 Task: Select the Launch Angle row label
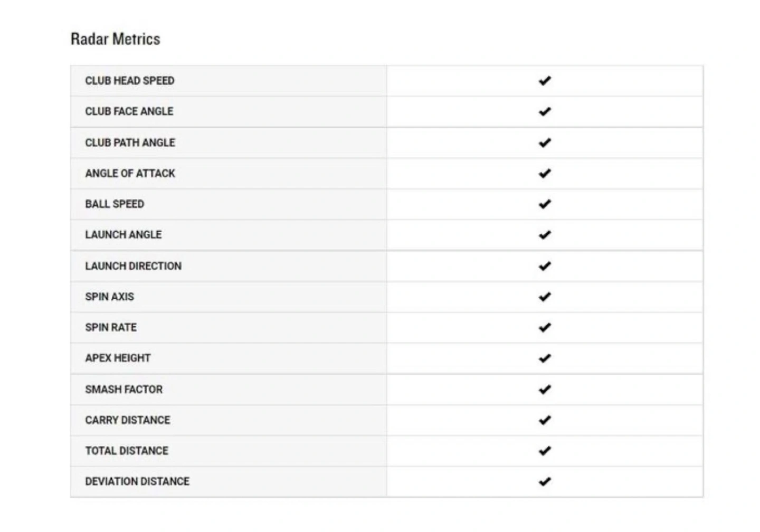(x=123, y=234)
